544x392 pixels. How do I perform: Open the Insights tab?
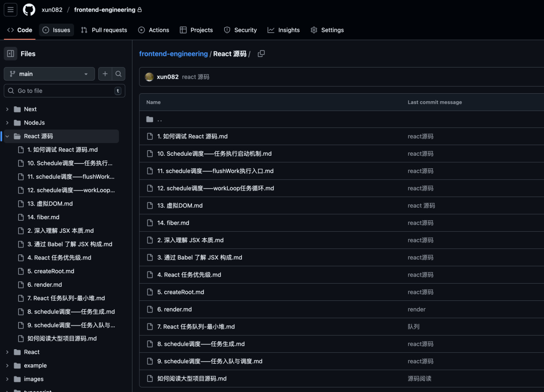(x=284, y=30)
